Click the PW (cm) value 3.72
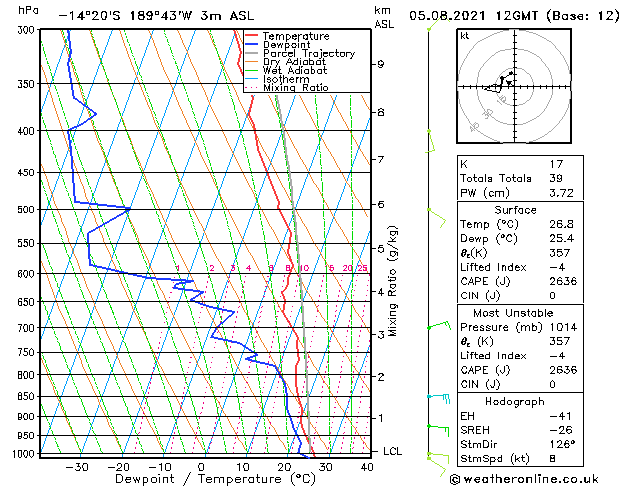Viewport: 629px width, 486px height. click(561, 193)
